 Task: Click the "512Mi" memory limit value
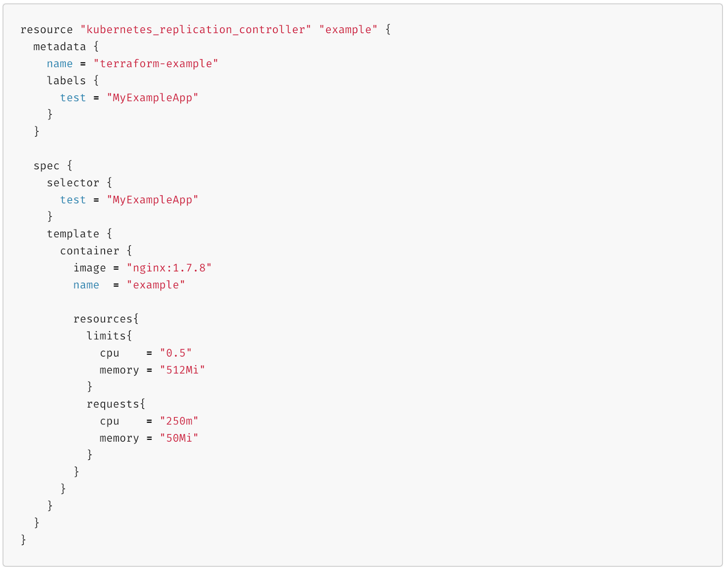point(182,370)
